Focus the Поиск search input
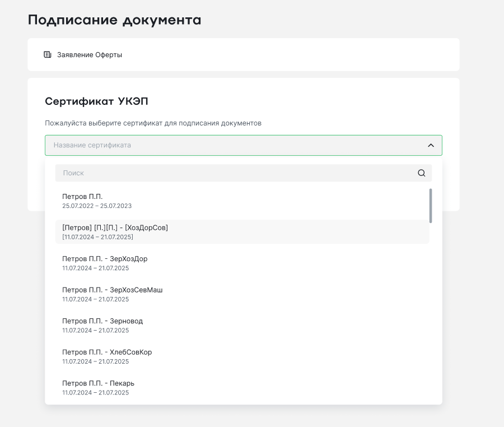 (x=235, y=173)
